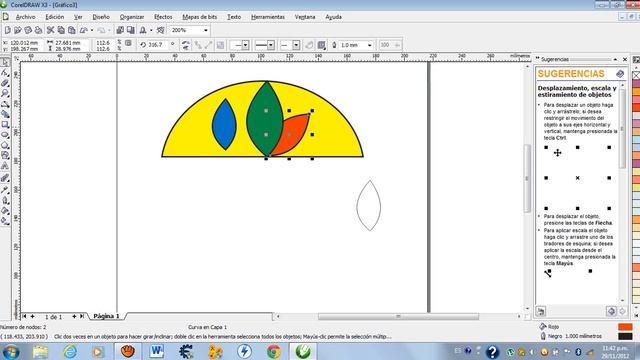This screenshot has height=360, width=640.
Task: Click the black outline swatch in status bar
Action: pos(625,336)
